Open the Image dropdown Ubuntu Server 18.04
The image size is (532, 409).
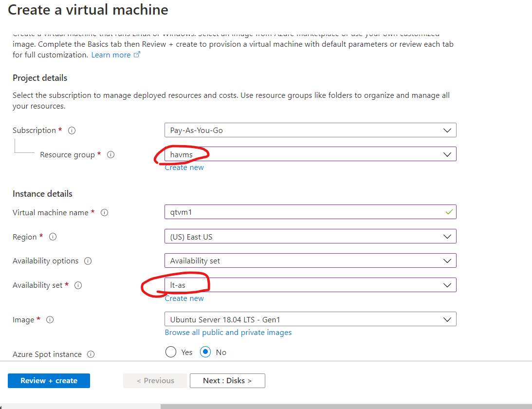311,319
